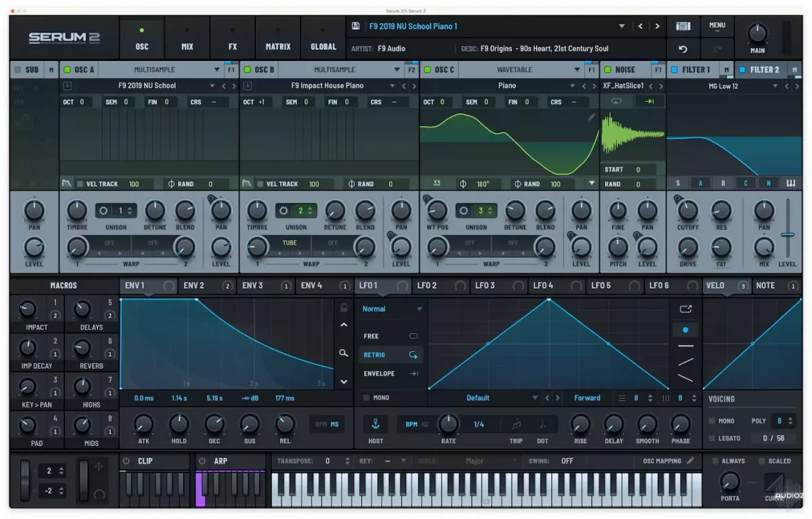Screen dimensions: 812x519
Task: Enable the LFO MONO checkbox
Action: pyautogui.click(x=366, y=398)
